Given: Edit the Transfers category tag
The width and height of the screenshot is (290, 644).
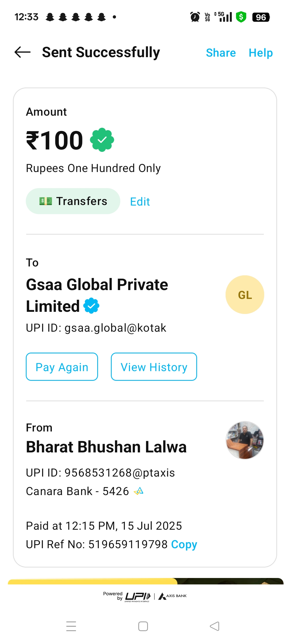Looking at the screenshot, I should [140, 202].
